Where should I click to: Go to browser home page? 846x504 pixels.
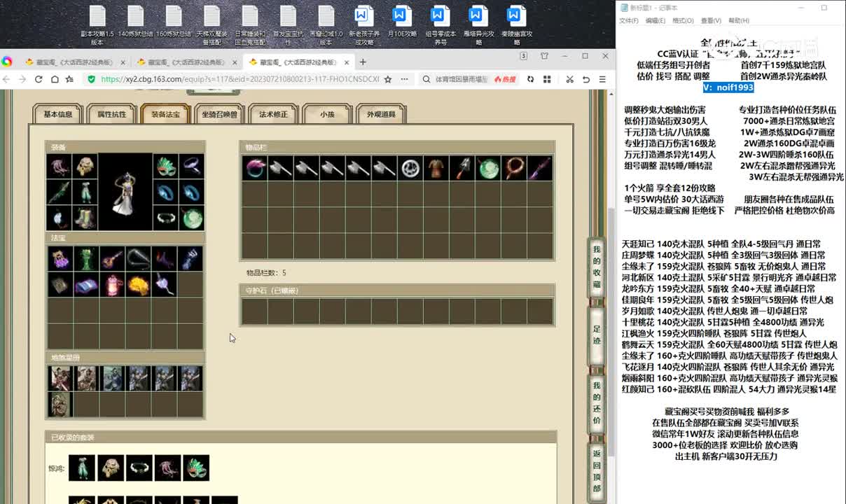[55, 80]
